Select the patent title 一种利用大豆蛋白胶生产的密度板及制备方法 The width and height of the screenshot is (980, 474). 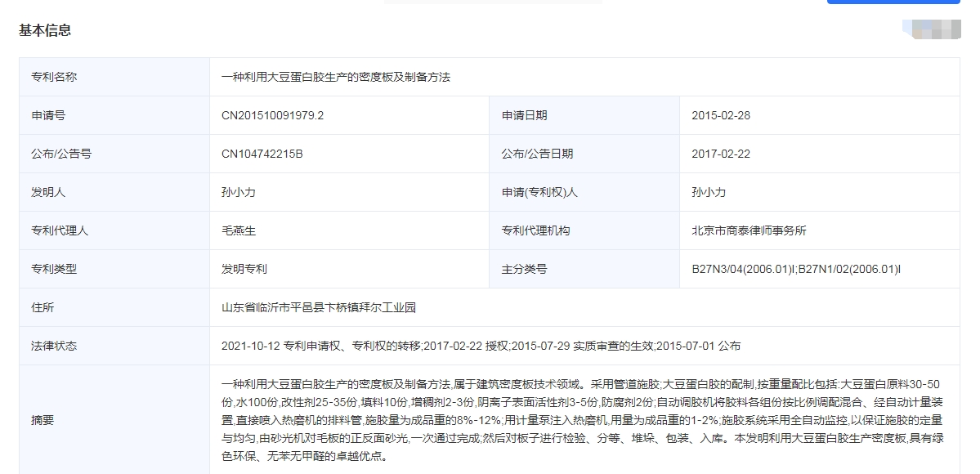(x=335, y=77)
